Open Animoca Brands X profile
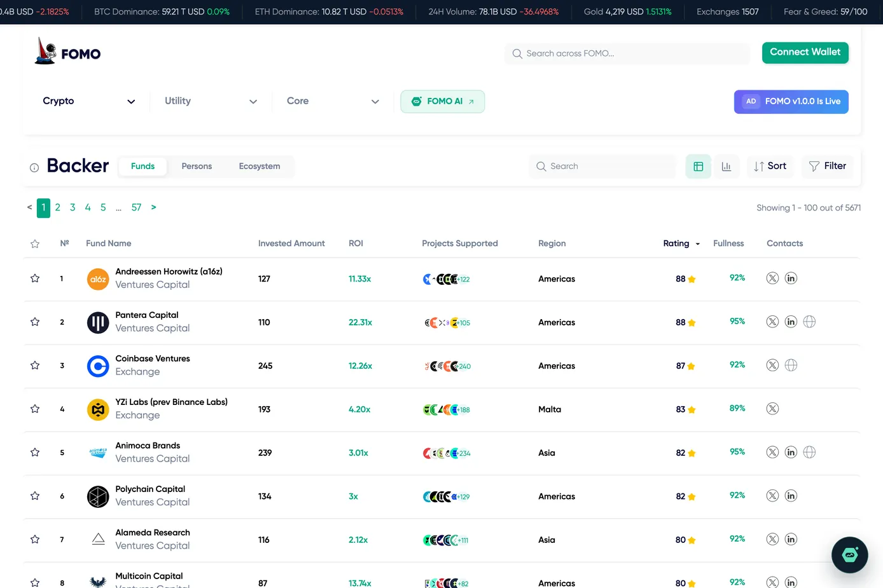This screenshot has height=588, width=883. (772, 452)
